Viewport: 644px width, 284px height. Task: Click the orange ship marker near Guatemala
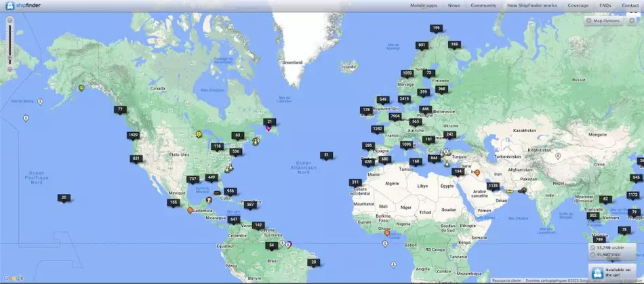pos(190,211)
